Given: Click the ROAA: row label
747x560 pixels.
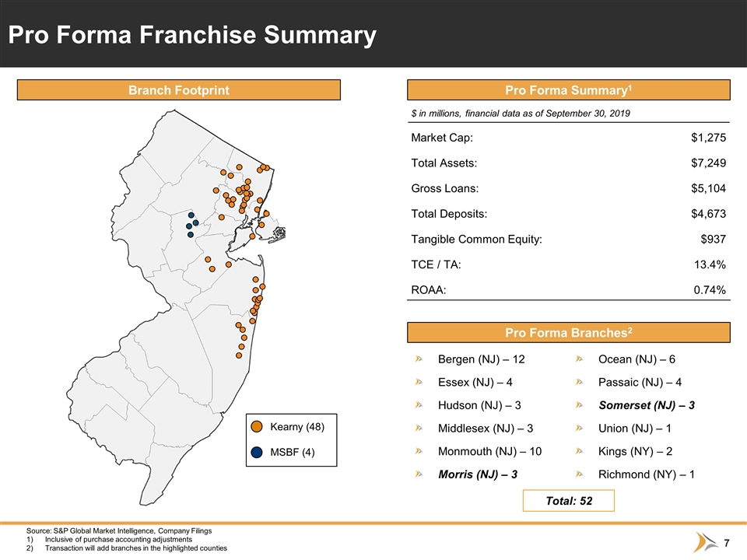Looking at the screenshot, I should [x=429, y=290].
